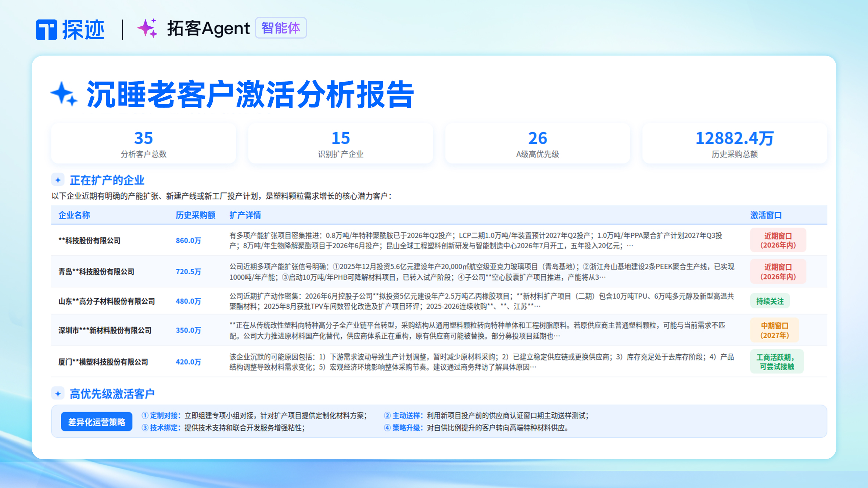Click the 差异化运营策略 button
868x488 pixels.
click(97, 422)
